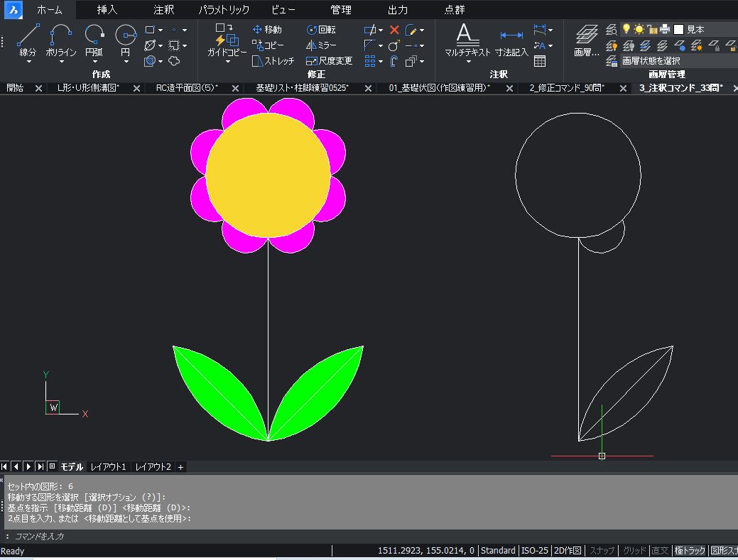Close the L形・U形側溝図 document tab

click(136, 88)
